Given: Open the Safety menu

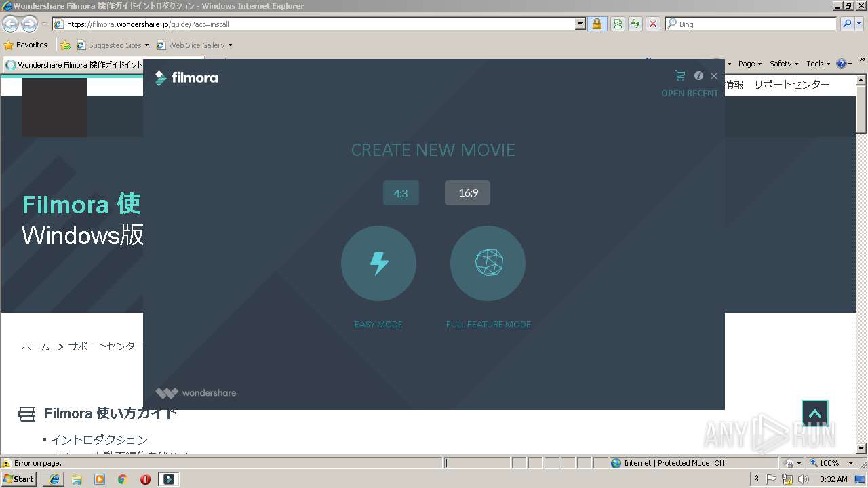Looking at the screenshot, I should pyautogui.click(x=783, y=64).
